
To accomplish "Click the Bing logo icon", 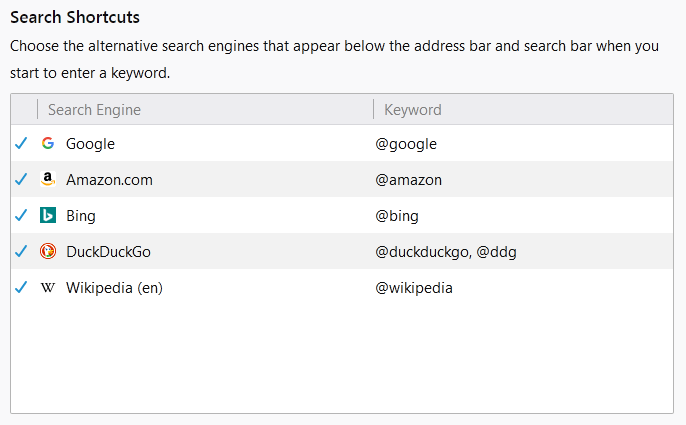I will tap(48, 216).
